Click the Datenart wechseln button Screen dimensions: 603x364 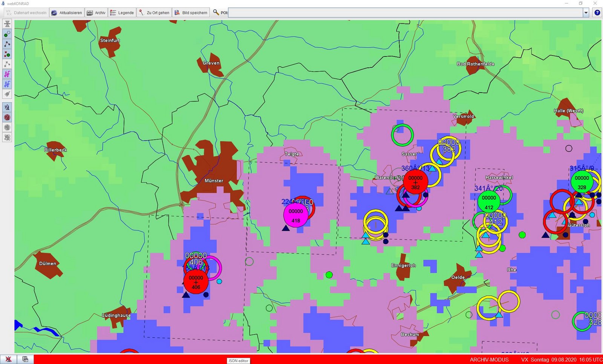pos(26,13)
